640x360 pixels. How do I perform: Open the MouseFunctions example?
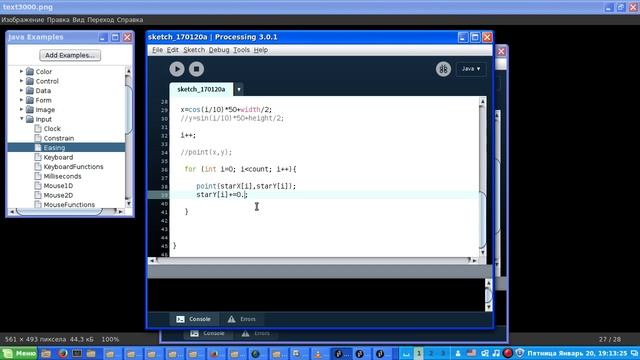click(x=65, y=204)
